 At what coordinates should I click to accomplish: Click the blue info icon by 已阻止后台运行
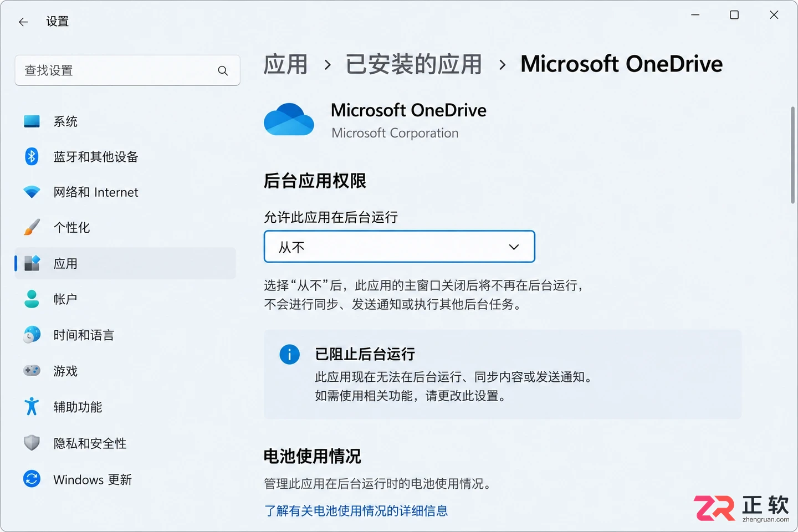tap(289, 354)
